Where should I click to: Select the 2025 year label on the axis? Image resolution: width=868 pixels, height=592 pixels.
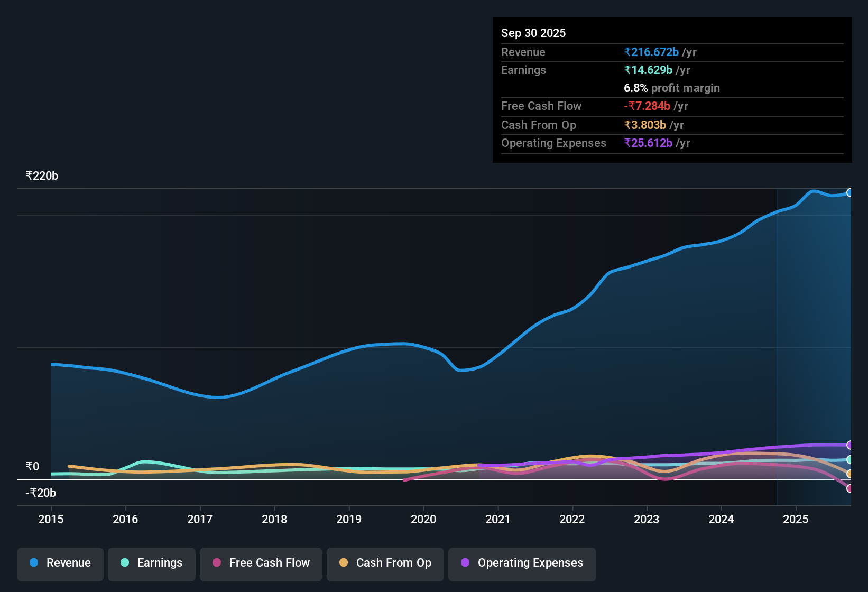click(x=796, y=520)
